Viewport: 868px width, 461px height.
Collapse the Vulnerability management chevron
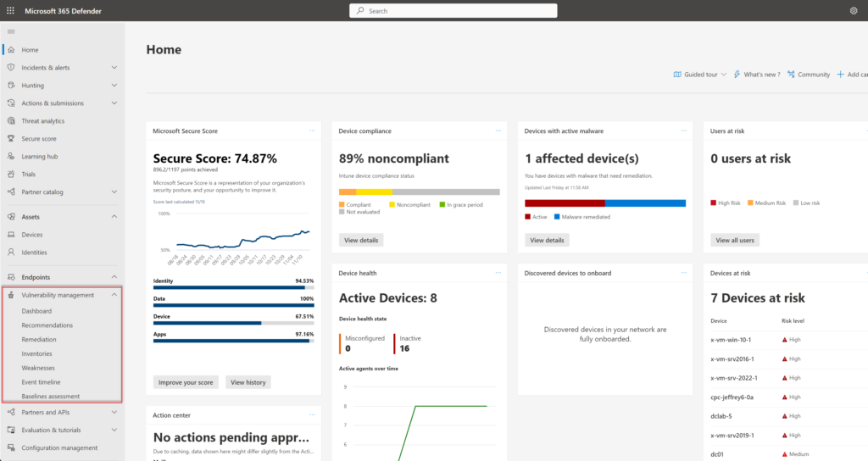(x=114, y=295)
